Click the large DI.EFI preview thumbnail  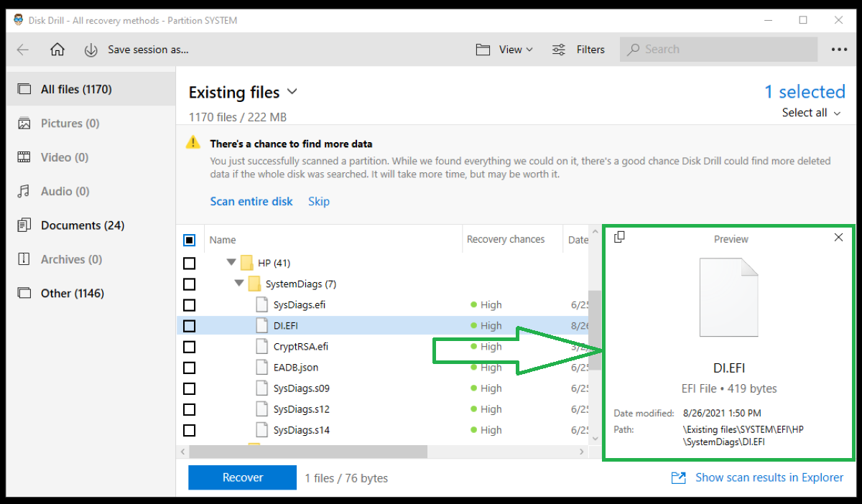point(729,297)
